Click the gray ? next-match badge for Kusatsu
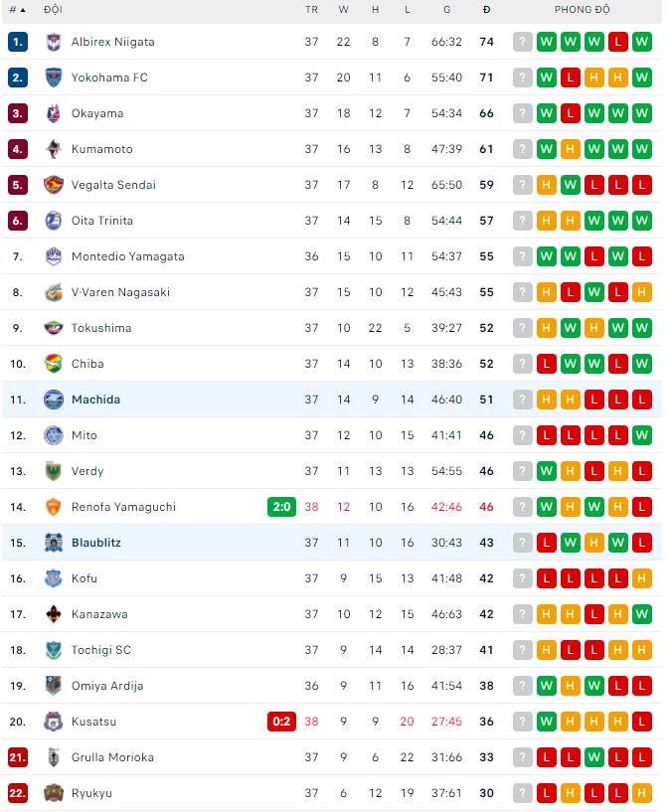Screen dimensions: 671x812 523,722
